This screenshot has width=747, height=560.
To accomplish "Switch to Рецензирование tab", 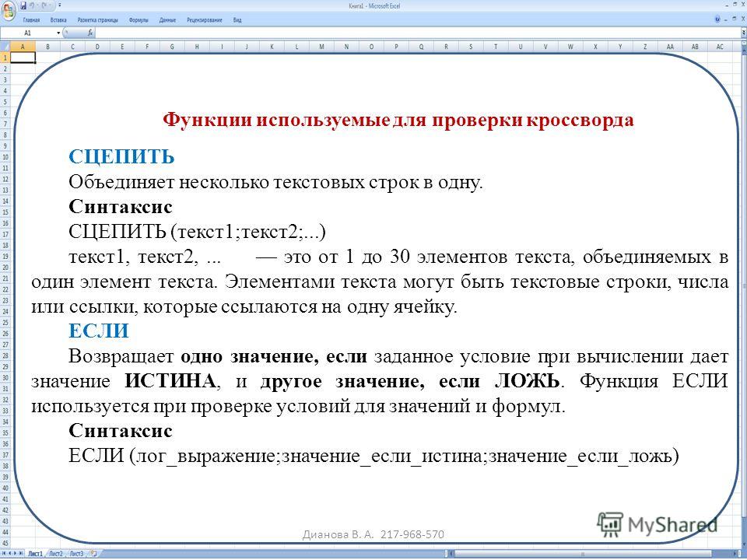I will 205,20.
